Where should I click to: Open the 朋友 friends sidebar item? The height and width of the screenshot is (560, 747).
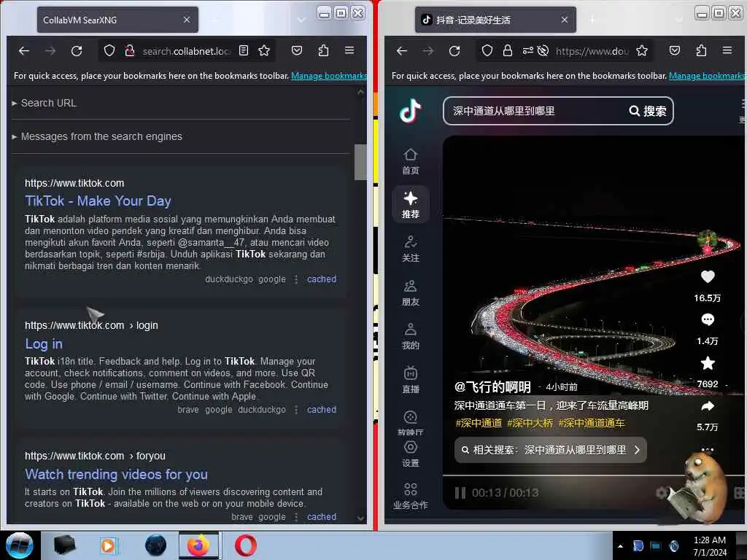tap(410, 292)
